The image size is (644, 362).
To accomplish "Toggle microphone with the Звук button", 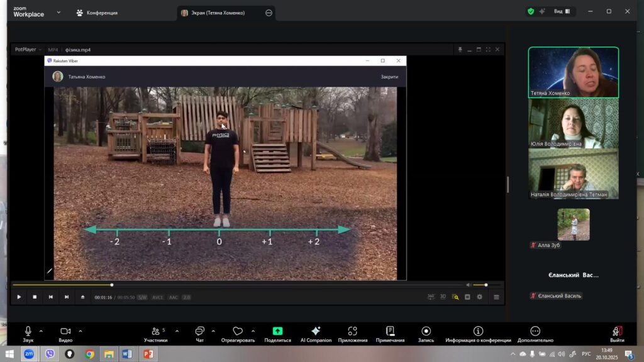I will (28, 331).
